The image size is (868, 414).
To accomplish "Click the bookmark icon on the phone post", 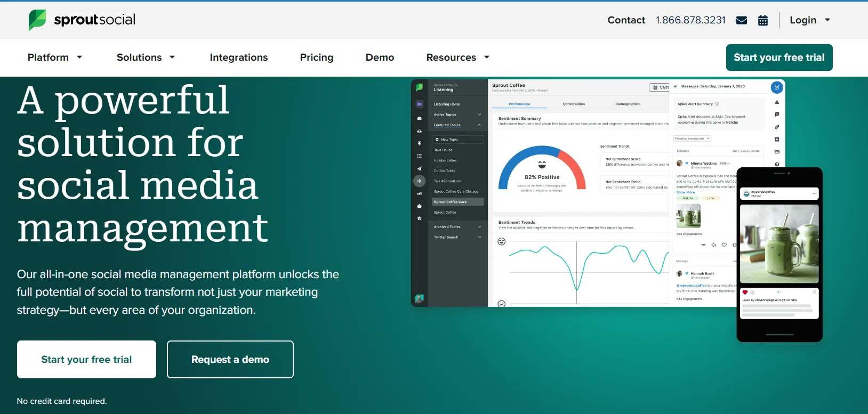I will coord(814,292).
